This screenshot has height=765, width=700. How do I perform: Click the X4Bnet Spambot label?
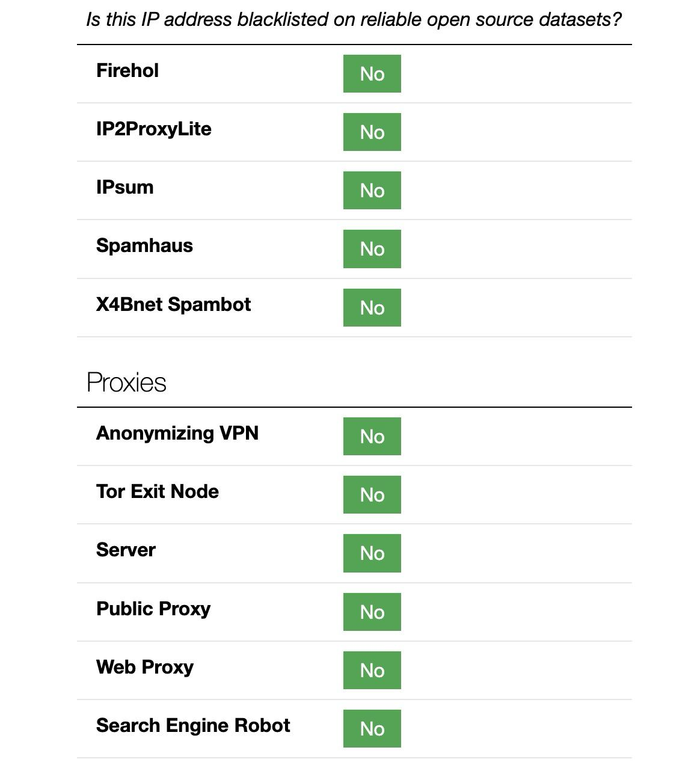173,304
